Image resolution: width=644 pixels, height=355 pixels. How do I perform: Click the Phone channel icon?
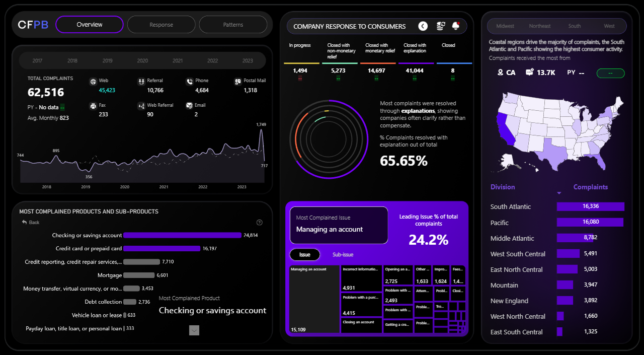(x=189, y=82)
